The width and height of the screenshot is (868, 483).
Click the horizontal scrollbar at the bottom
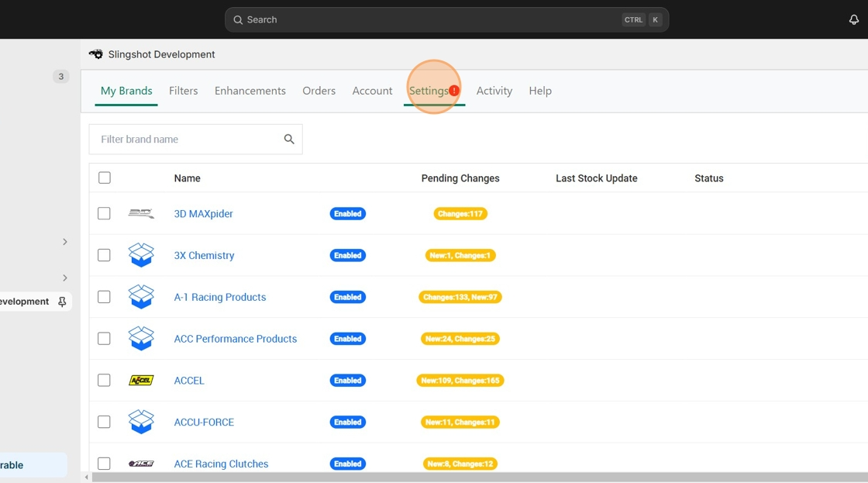click(x=480, y=477)
